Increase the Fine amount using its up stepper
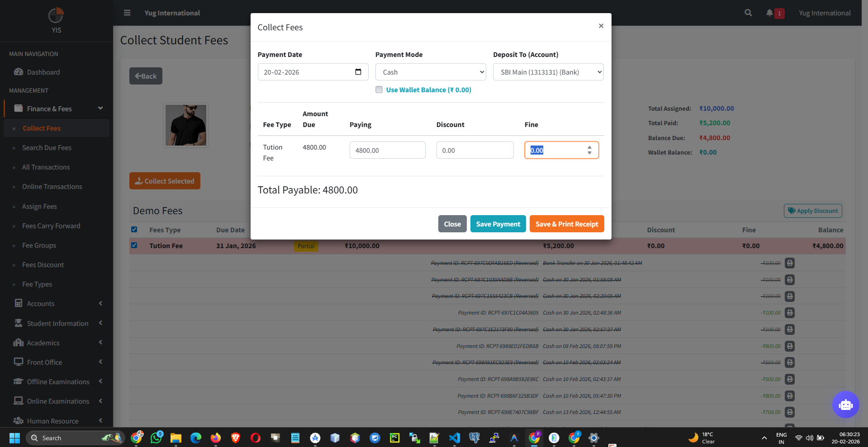 [589, 147]
